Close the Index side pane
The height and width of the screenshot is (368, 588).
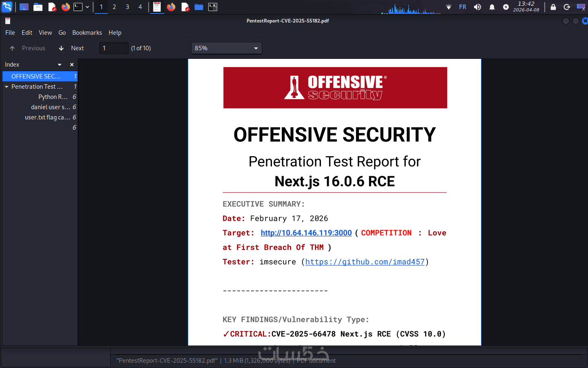coord(72,65)
